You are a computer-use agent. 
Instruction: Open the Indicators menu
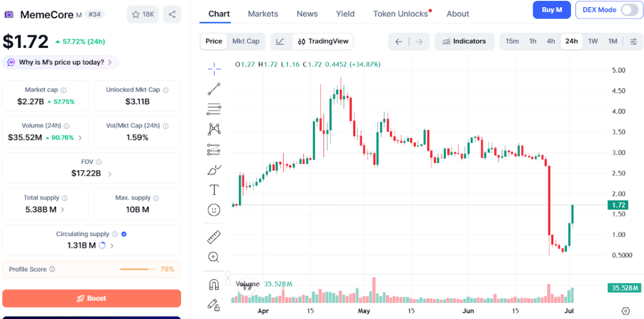point(464,41)
